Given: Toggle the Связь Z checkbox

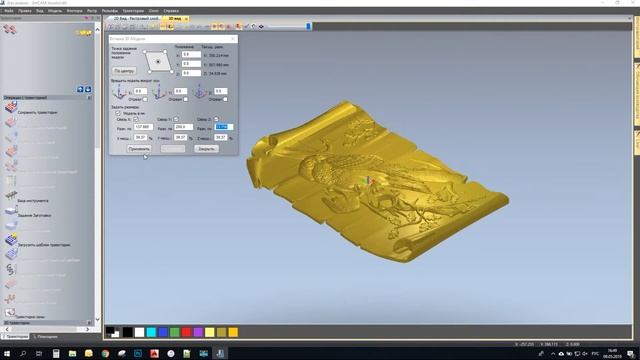Looking at the screenshot, I should point(216,119).
